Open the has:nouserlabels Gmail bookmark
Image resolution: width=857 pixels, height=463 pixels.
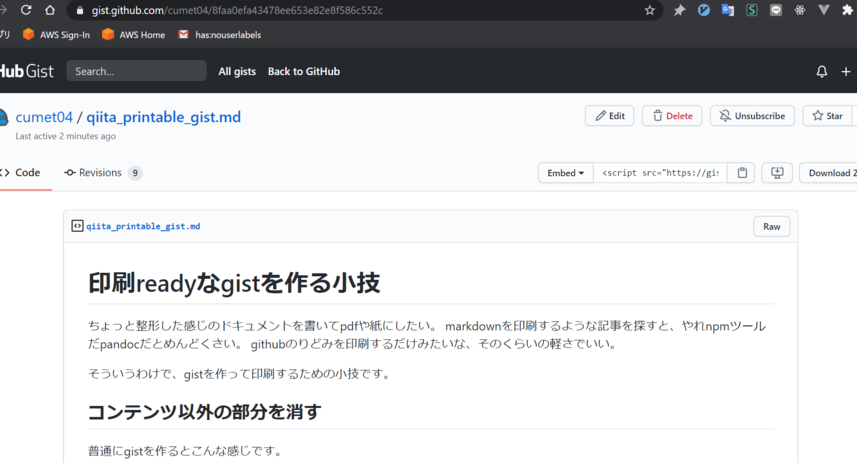[220, 34]
